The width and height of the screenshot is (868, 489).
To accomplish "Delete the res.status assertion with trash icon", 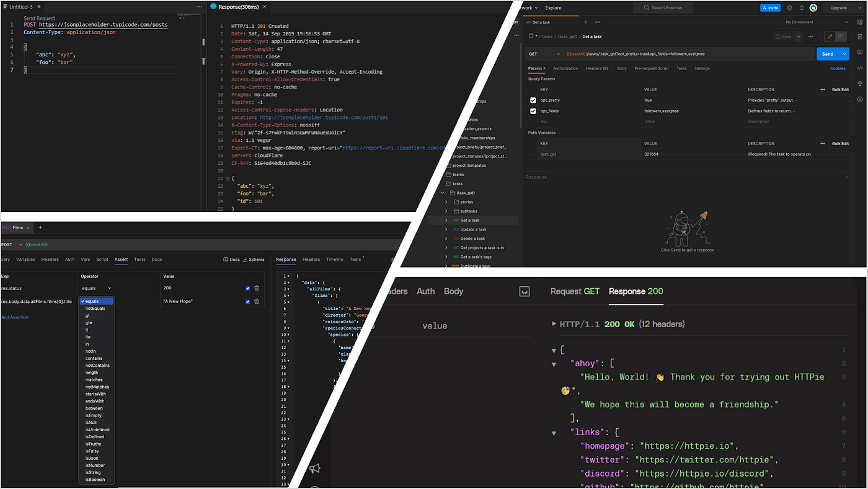I will pyautogui.click(x=257, y=288).
